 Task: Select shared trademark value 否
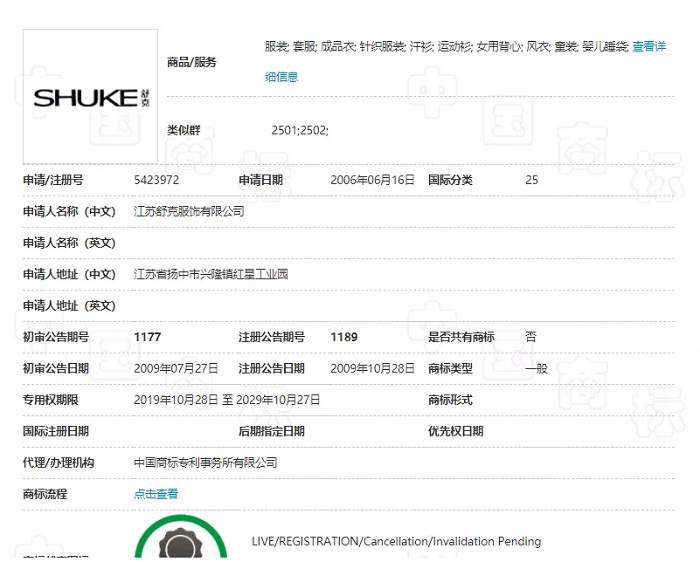click(x=531, y=337)
